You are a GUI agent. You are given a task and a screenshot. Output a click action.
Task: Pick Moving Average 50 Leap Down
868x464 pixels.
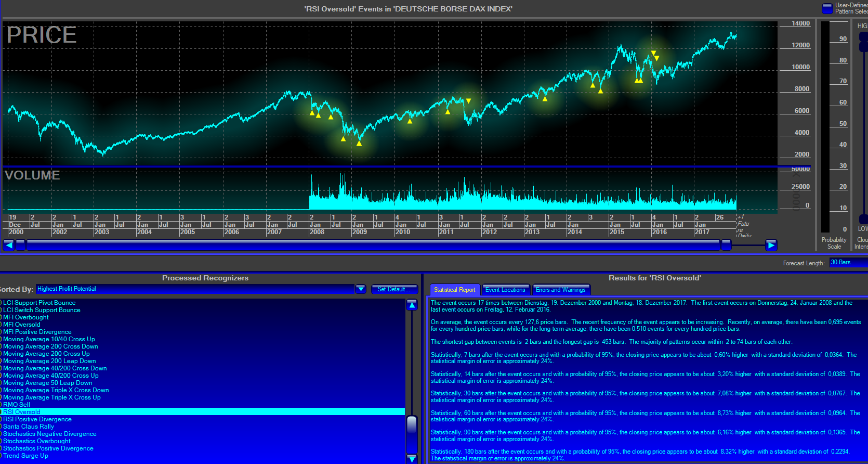coord(48,383)
